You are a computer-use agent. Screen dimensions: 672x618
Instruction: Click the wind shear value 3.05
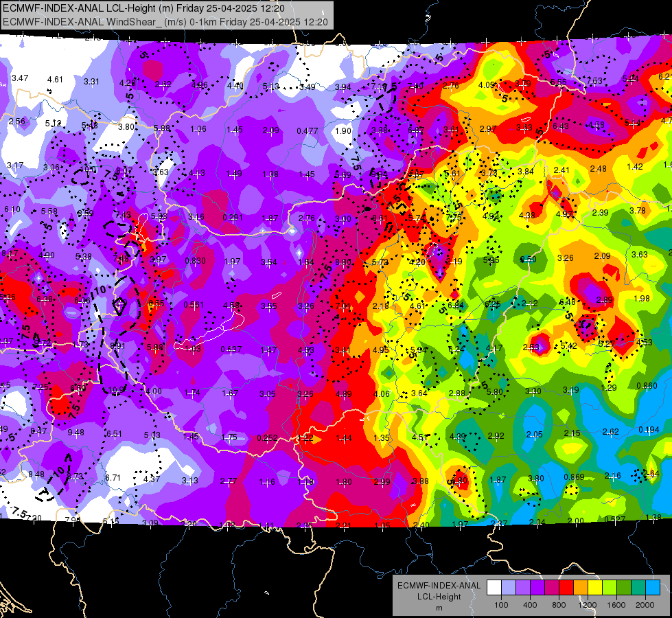coord(268,394)
